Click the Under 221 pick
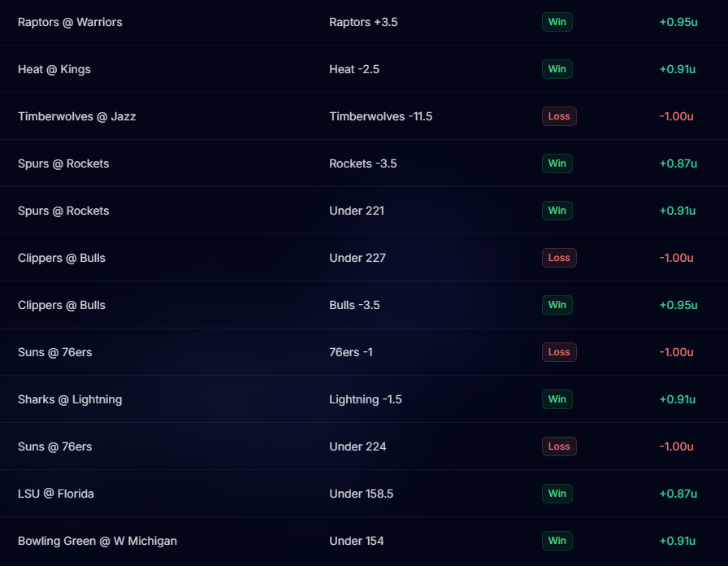The image size is (728, 566). click(357, 211)
